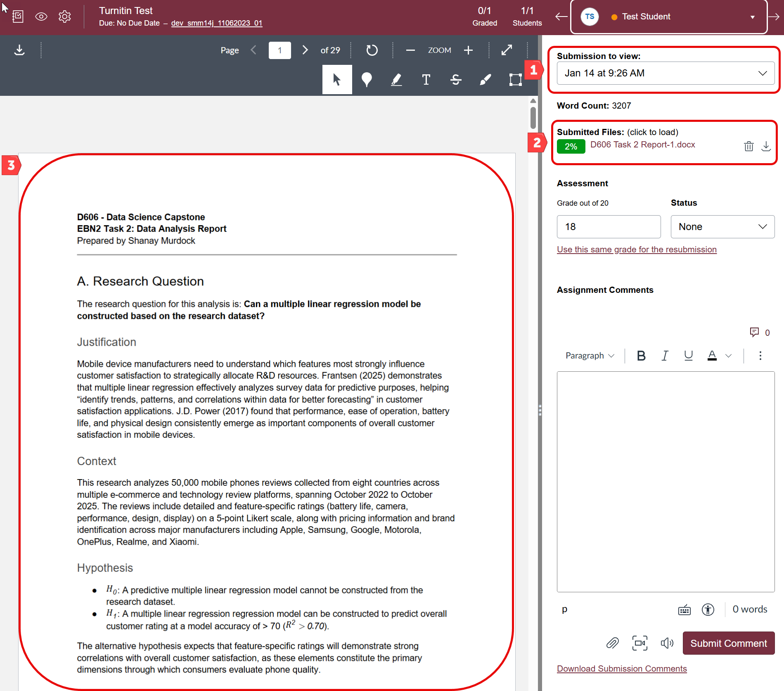Select the Free Draw brush tool
This screenshot has width=784, height=691.
(486, 79)
